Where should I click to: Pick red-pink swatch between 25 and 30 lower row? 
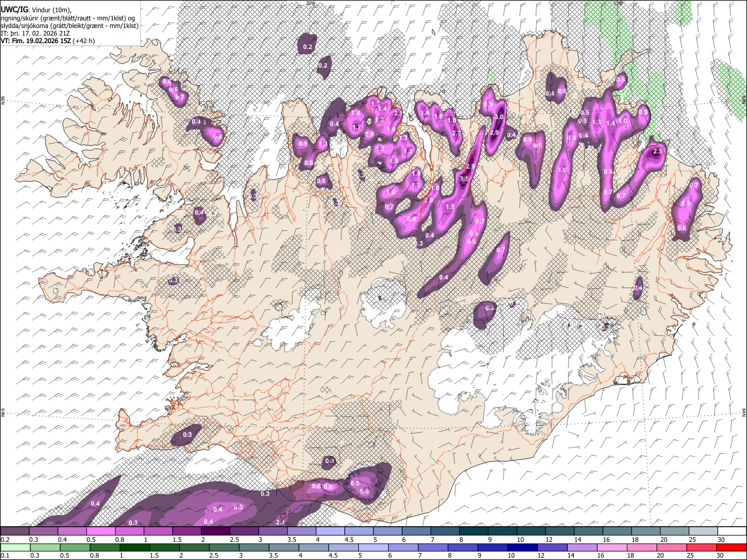pos(701,547)
